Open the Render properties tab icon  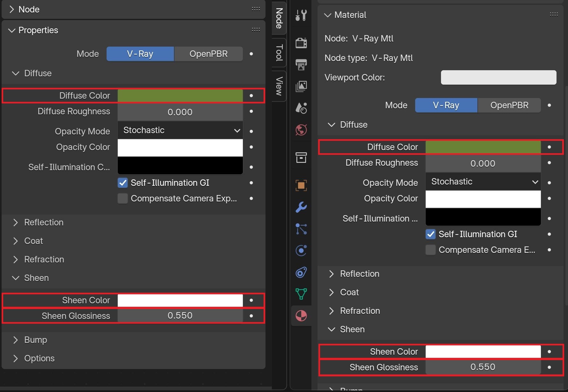pos(301,43)
